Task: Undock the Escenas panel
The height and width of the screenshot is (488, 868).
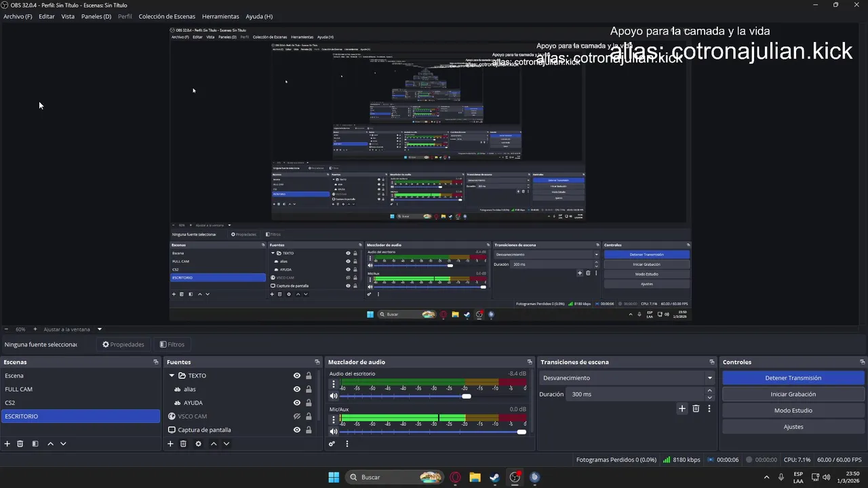Action: [x=156, y=362]
